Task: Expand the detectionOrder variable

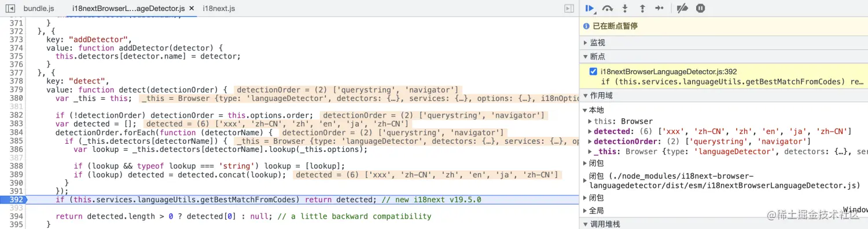Action: tap(590, 141)
